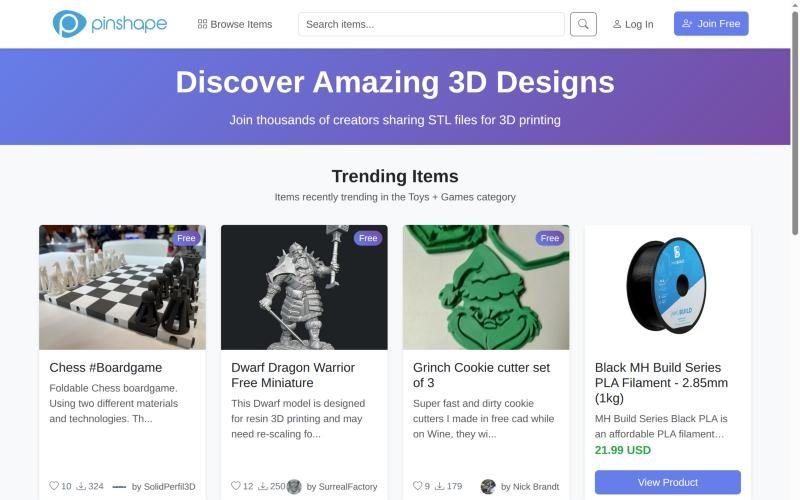Click download icon on Chess #Boardgame card

81,486
